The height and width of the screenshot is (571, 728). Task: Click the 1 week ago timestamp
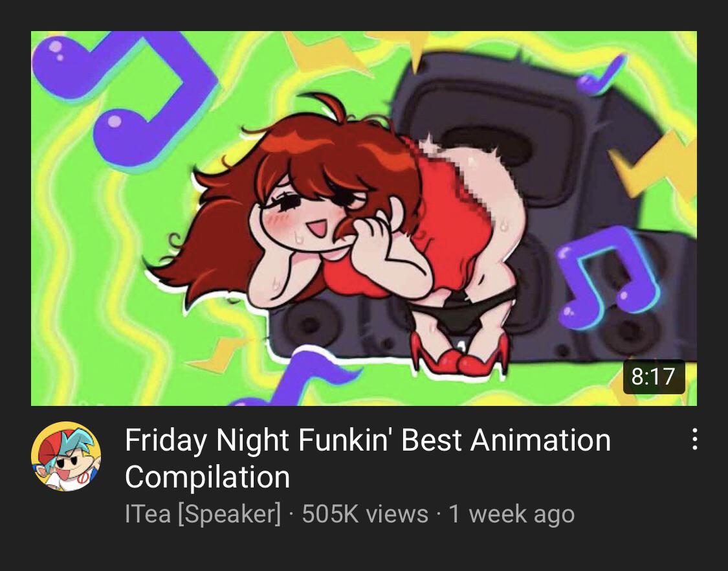click(512, 514)
